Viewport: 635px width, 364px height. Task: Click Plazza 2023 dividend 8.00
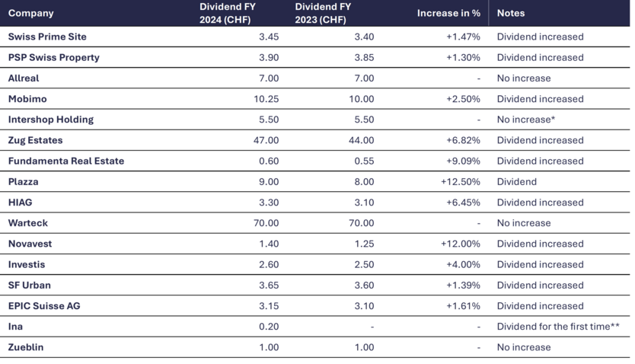click(x=364, y=181)
